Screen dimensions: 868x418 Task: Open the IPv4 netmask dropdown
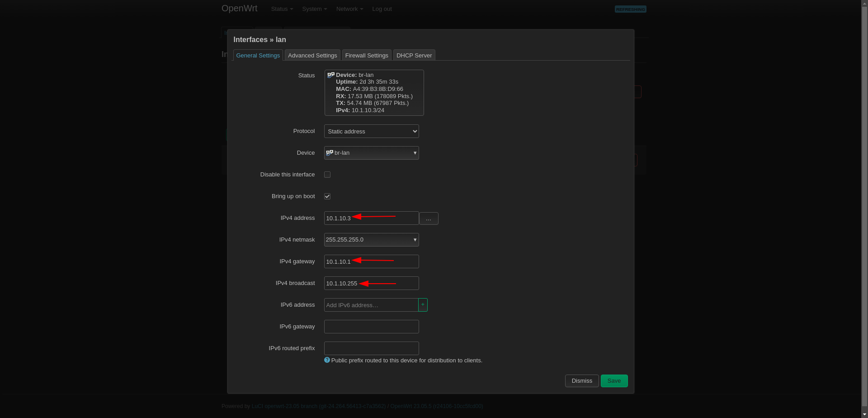(372, 240)
